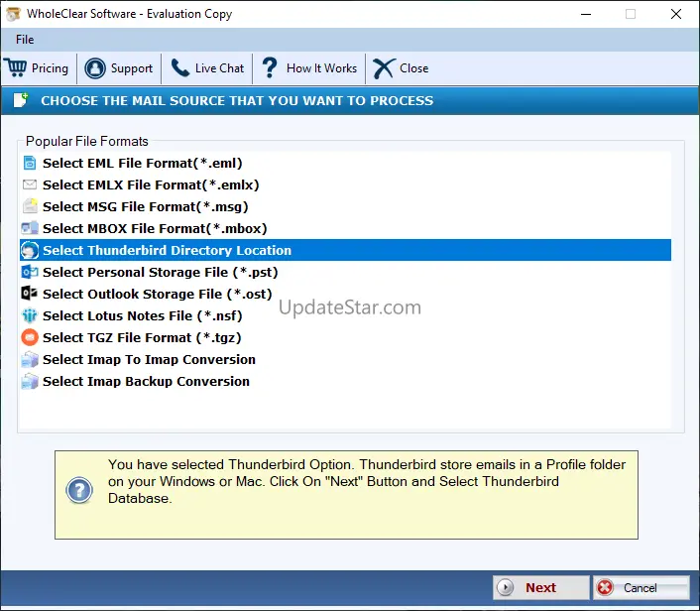Click the Imap To Imap Conversion icon
This screenshot has height=611, width=700.
30,359
